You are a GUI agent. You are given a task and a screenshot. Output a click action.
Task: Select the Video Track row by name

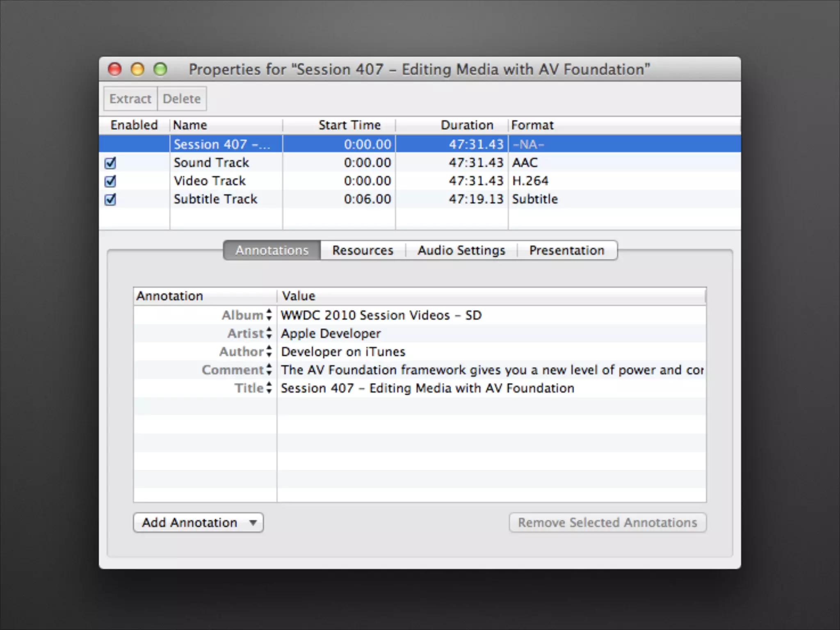click(x=210, y=181)
